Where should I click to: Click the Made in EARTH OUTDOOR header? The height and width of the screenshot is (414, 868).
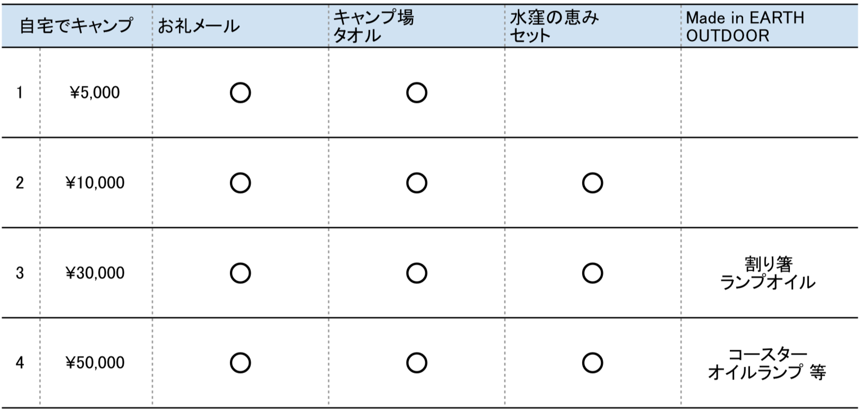pos(745,26)
